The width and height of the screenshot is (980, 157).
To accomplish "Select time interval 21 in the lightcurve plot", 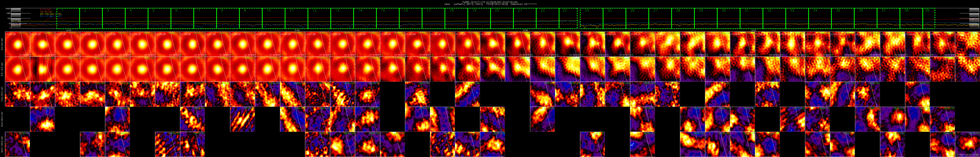I will point(525,18).
